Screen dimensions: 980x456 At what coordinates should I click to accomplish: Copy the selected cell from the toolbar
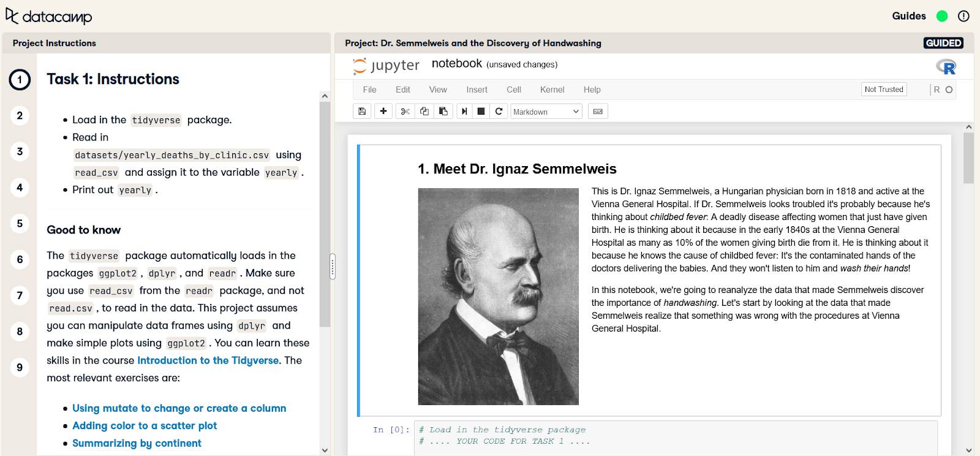pos(424,112)
